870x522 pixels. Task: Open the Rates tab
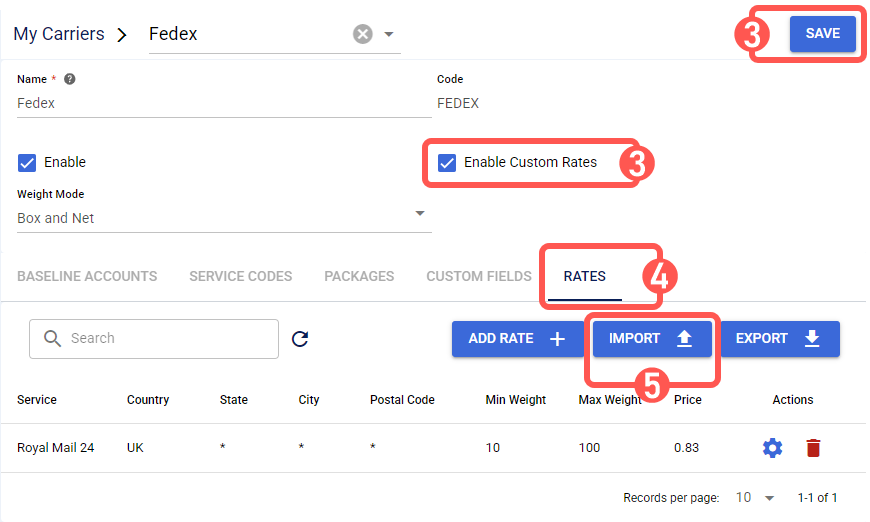tap(584, 276)
